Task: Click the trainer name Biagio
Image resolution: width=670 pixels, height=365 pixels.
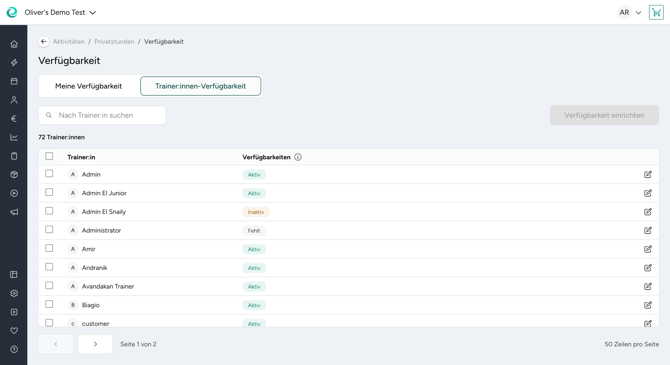Action: 91,305
